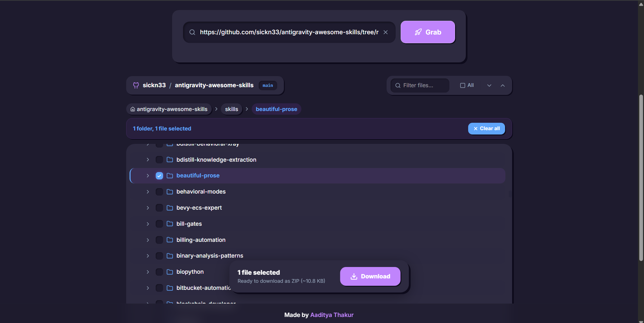
Task: Open Aaditya Thakur's profile link
Action: click(x=332, y=315)
